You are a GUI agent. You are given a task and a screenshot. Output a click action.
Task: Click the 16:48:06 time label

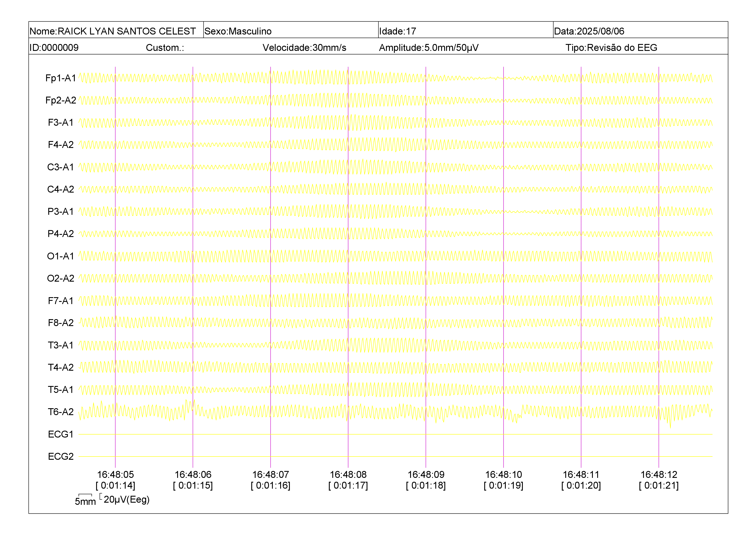click(x=193, y=474)
